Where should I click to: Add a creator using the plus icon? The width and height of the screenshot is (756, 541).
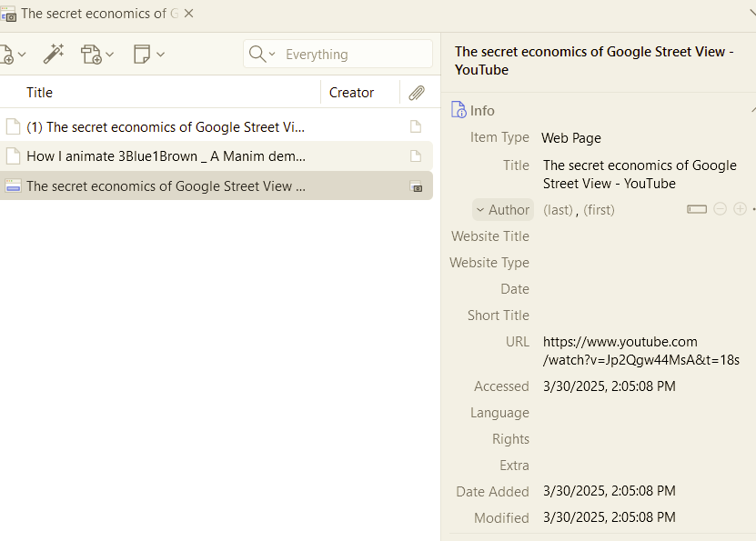741,209
